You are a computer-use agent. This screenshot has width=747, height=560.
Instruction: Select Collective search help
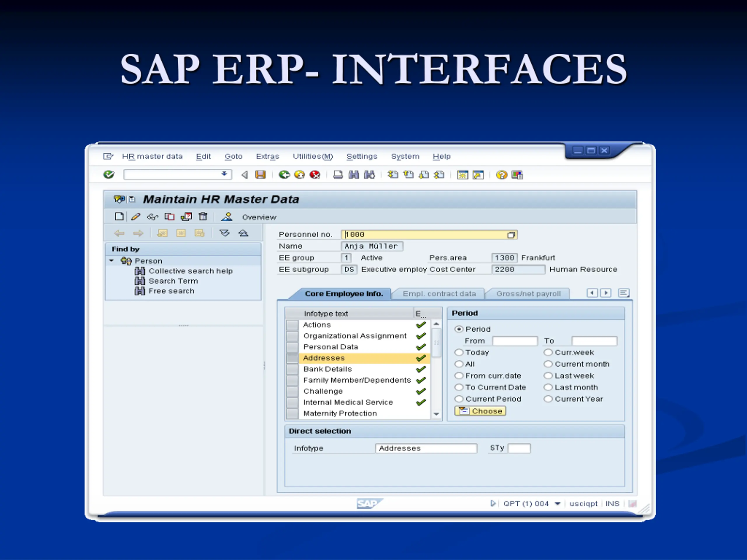click(191, 271)
